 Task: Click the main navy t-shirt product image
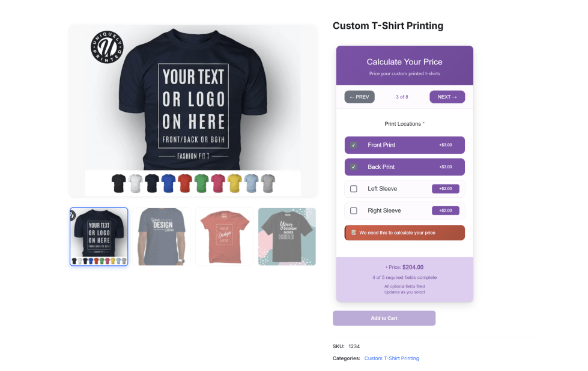coord(192,102)
